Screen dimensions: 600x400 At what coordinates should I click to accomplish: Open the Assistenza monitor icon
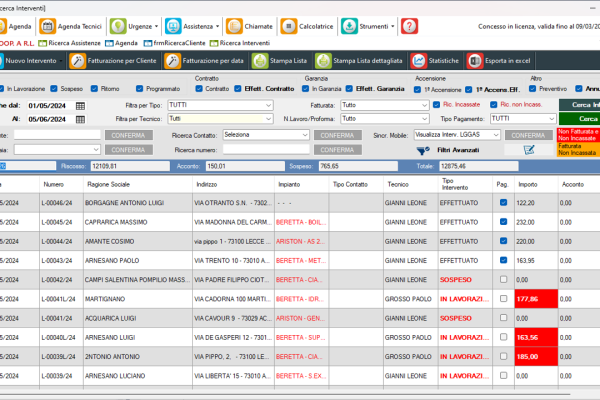coord(173,26)
